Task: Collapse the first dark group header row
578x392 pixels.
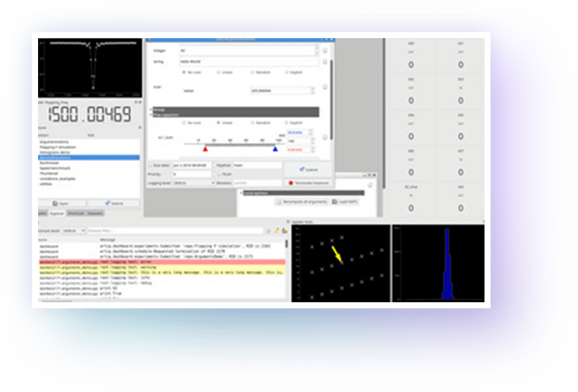Action: 235,110
